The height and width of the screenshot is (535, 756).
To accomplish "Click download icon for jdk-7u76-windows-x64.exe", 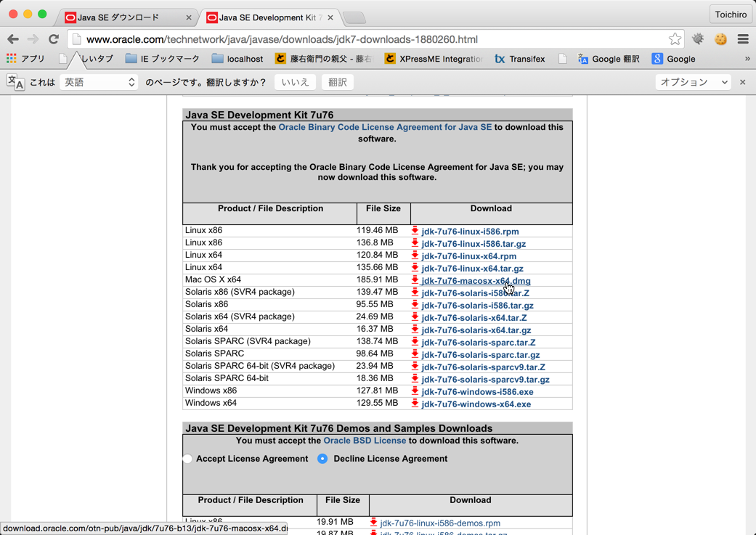I will (x=415, y=404).
